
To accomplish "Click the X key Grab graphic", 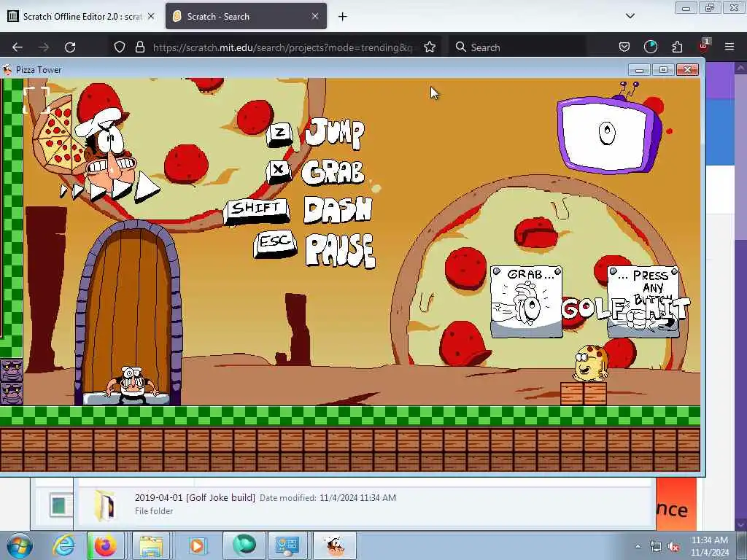I will tap(279, 171).
